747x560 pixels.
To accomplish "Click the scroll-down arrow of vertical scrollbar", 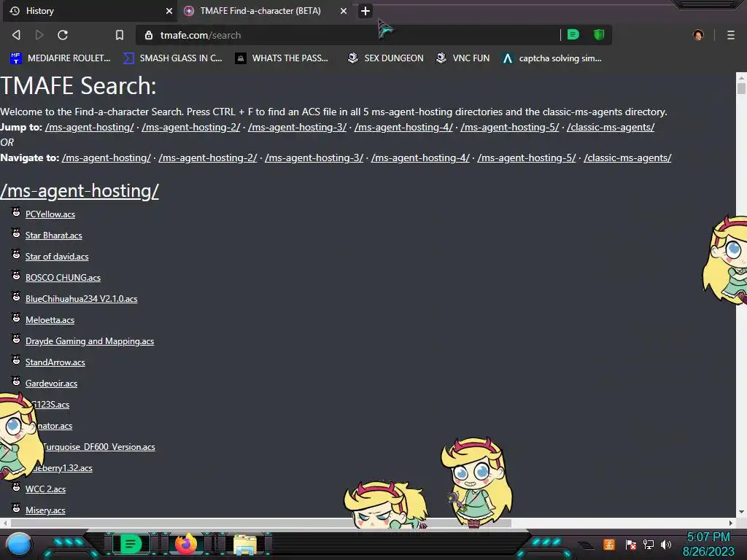I will [741, 513].
